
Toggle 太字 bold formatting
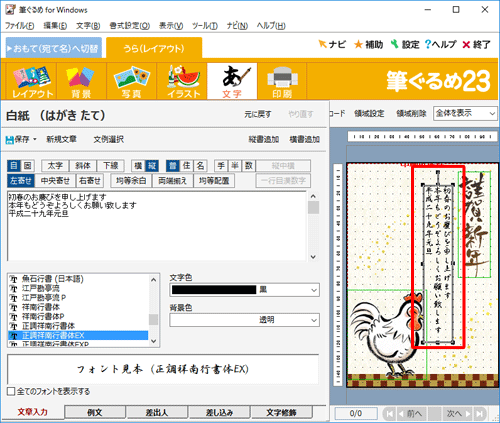55,166
